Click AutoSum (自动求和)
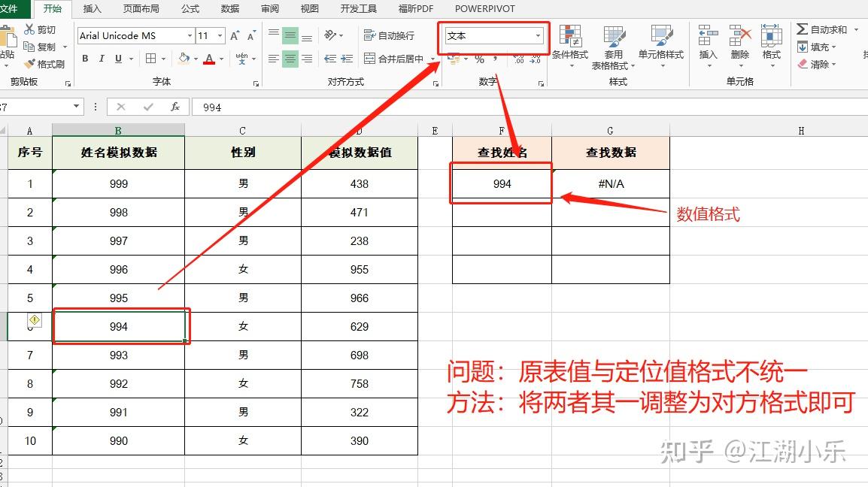The height and width of the screenshot is (487, 868). 822,29
